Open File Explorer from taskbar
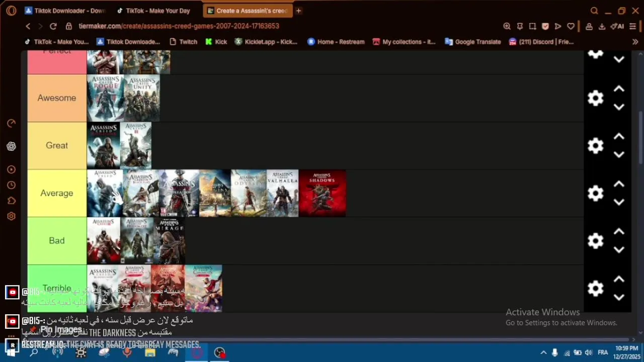The height and width of the screenshot is (362, 644). (150, 352)
